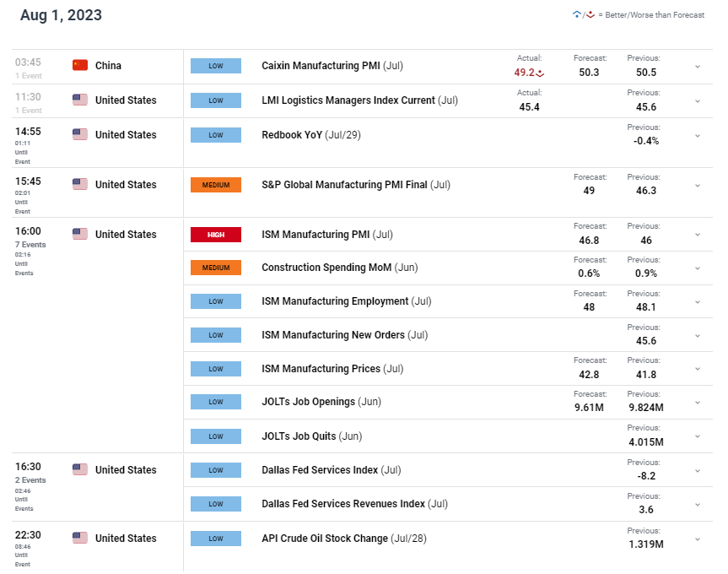728x574 pixels.
Task: Click the MEDIUM badge for Construction Spending MoM
Action: [x=216, y=268]
